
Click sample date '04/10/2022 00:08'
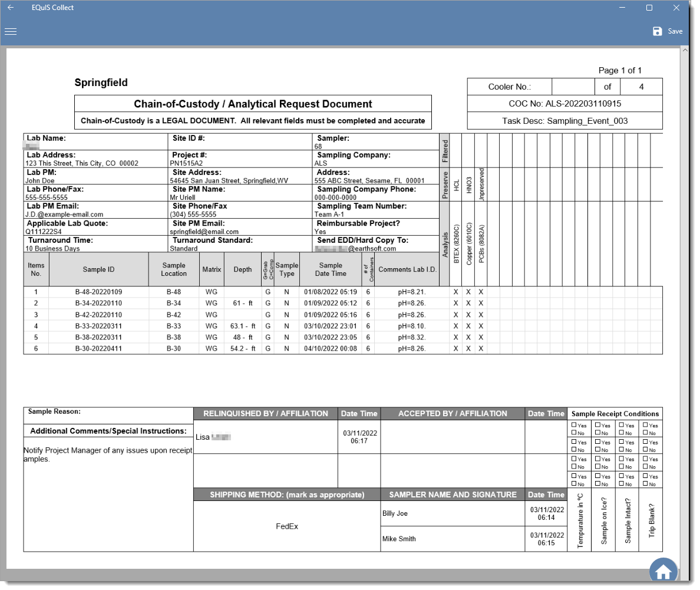point(331,349)
